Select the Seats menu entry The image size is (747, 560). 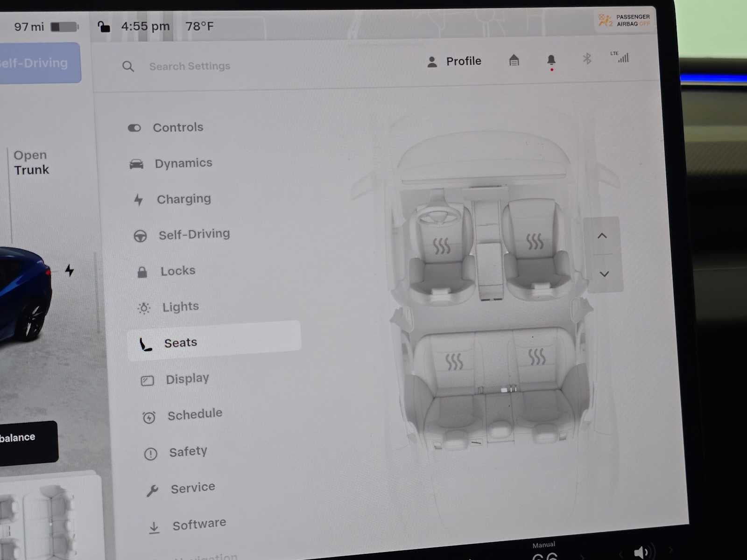coord(214,342)
